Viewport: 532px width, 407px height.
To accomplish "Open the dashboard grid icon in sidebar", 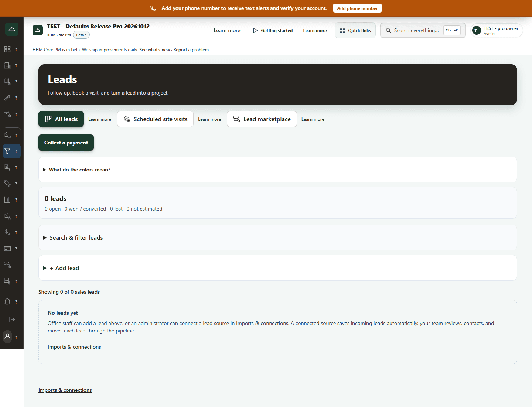I will [7, 49].
